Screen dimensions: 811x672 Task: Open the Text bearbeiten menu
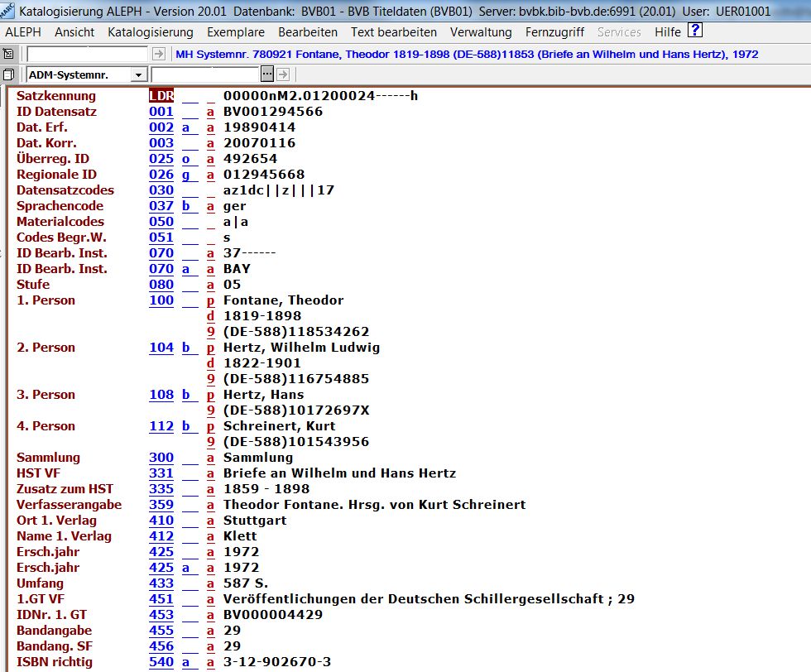click(393, 32)
